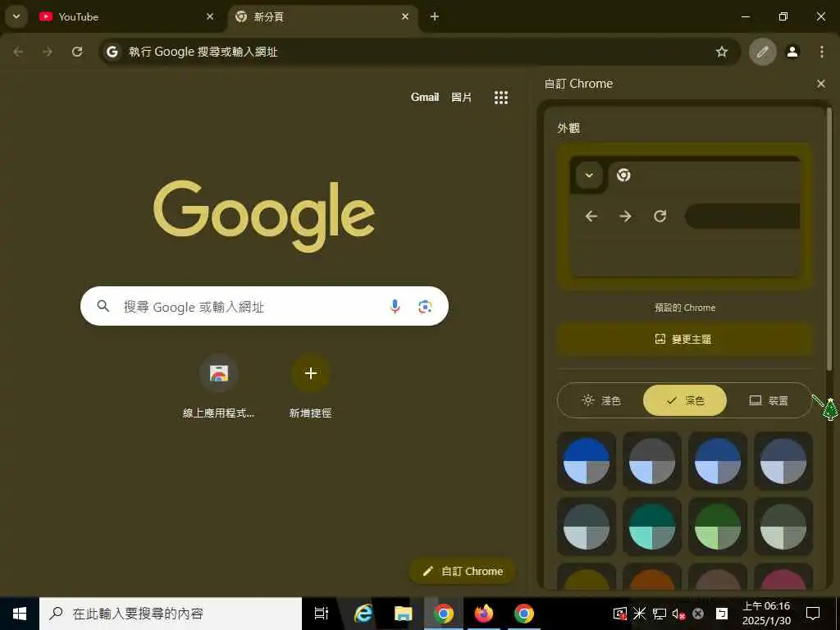The height and width of the screenshot is (630, 840).
Task: Click the 自訂 Chrome button at page bottom
Action: pos(463,571)
